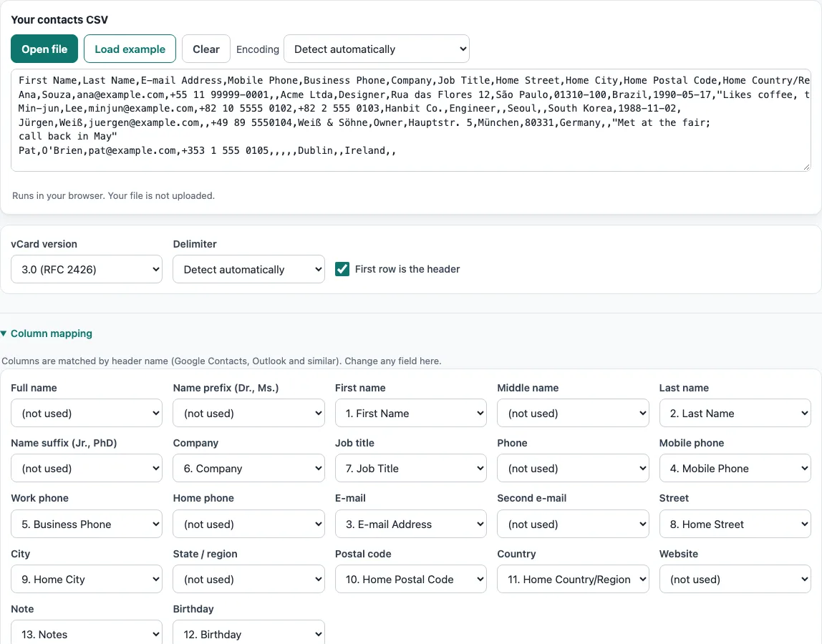Open the Full name mapping dropdown
Screen dimensions: 822x644
point(87,413)
